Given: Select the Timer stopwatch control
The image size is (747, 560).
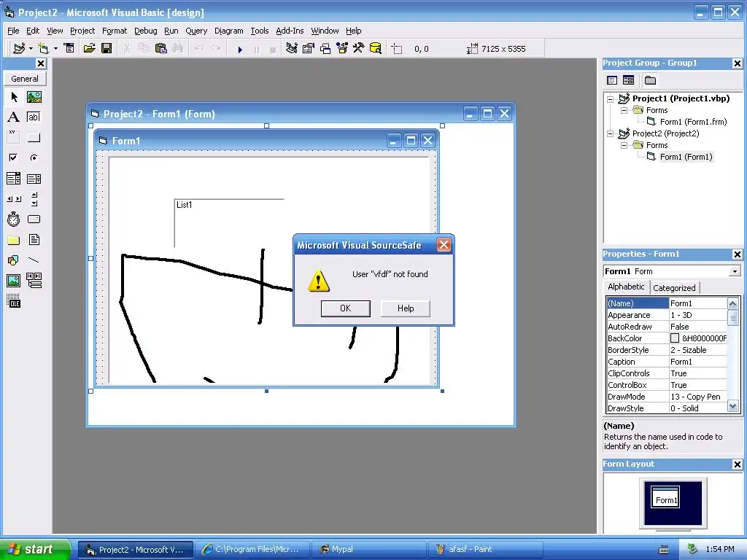Looking at the screenshot, I should (x=14, y=219).
